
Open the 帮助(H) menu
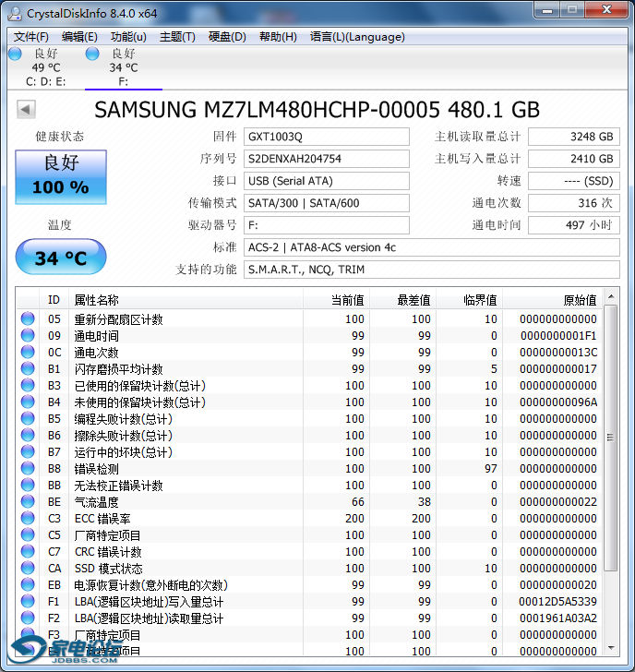click(278, 37)
